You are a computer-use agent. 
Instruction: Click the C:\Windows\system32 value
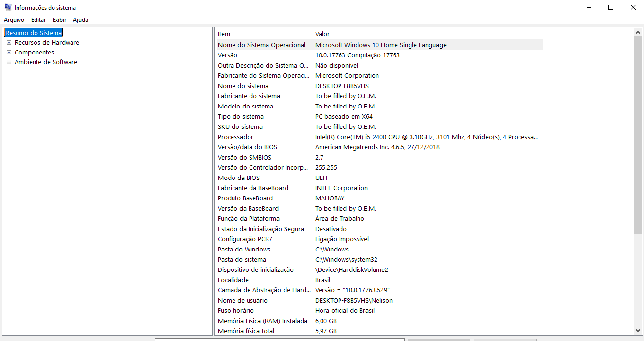point(346,259)
